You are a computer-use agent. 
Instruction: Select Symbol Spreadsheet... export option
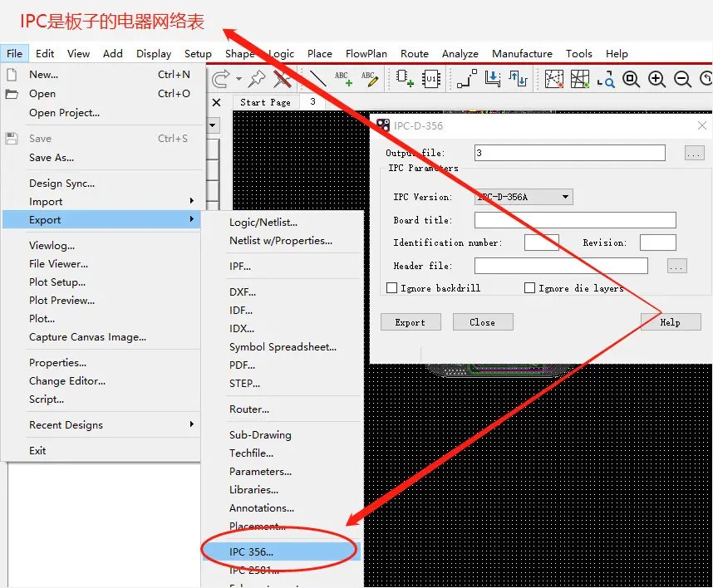click(282, 346)
